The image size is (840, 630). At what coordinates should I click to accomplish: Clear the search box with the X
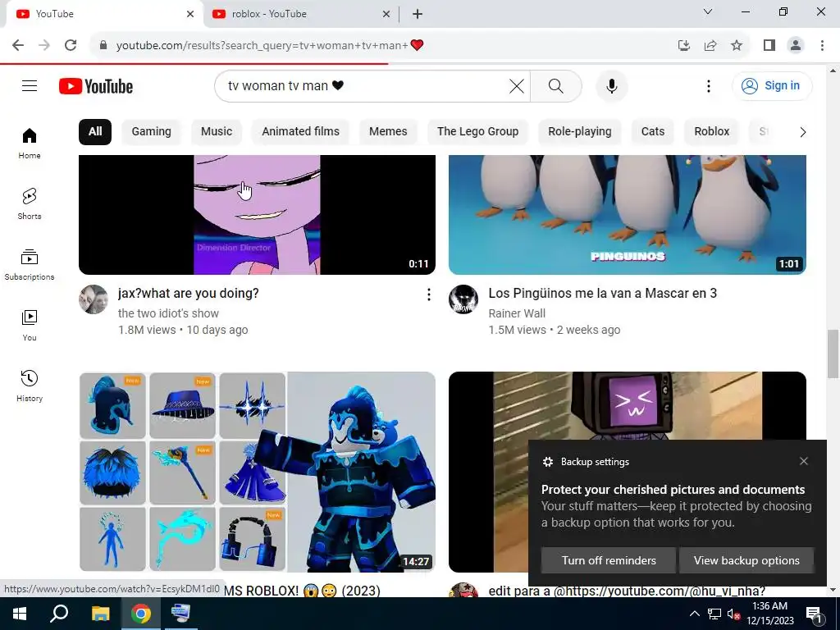coord(517,85)
